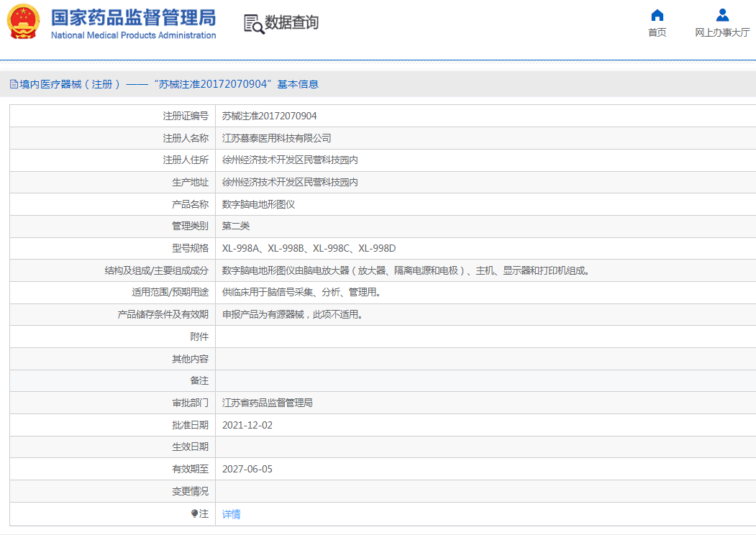Click the 注册人住所 label
This screenshot has height=535, width=756.
(x=186, y=160)
